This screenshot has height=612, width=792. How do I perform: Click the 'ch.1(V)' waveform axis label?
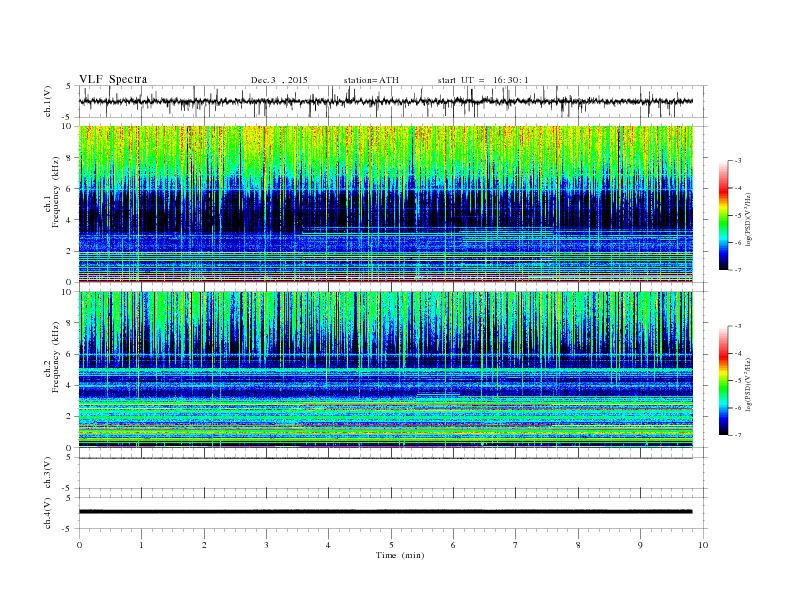coord(48,101)
